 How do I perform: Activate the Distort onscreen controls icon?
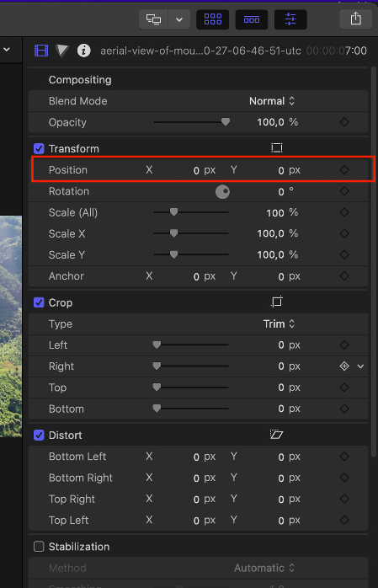(x=276, y=435)
